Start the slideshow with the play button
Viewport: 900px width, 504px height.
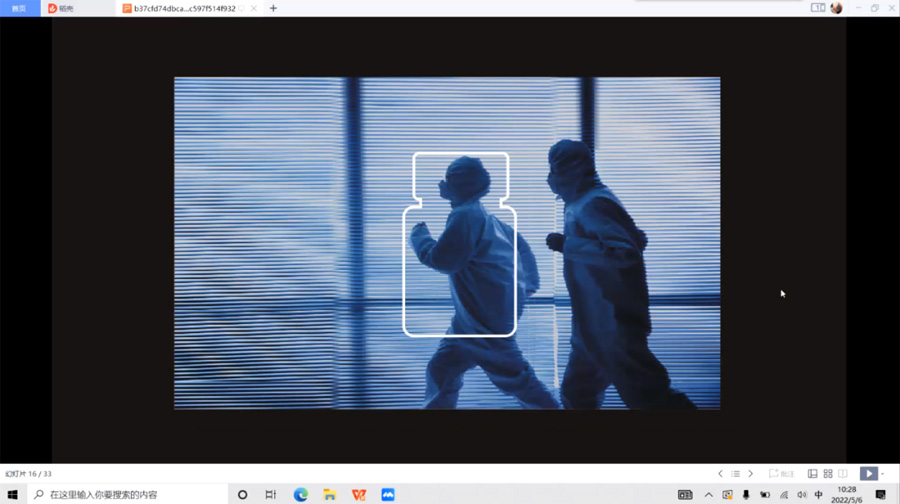pos(868,474)
